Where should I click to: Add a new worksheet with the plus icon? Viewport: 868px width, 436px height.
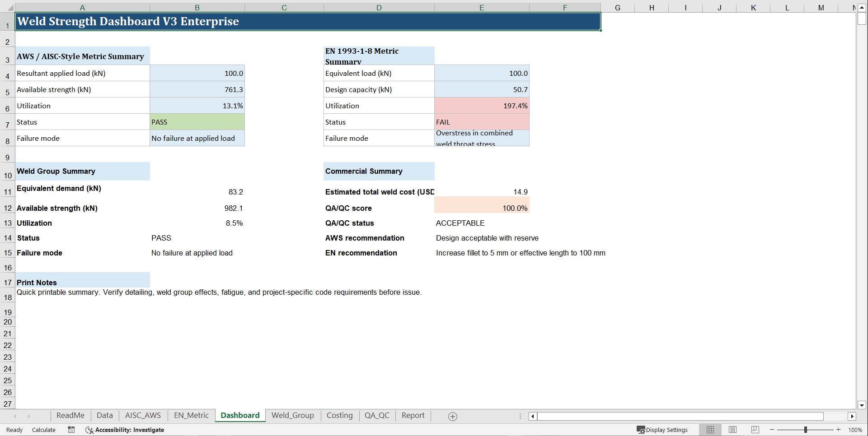pos(452,416)
